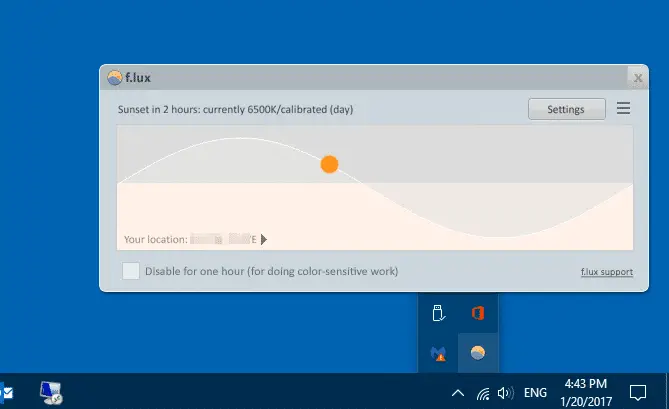Open the Malwarebytes tray icon
669x409 pixels.
point(438,353)
